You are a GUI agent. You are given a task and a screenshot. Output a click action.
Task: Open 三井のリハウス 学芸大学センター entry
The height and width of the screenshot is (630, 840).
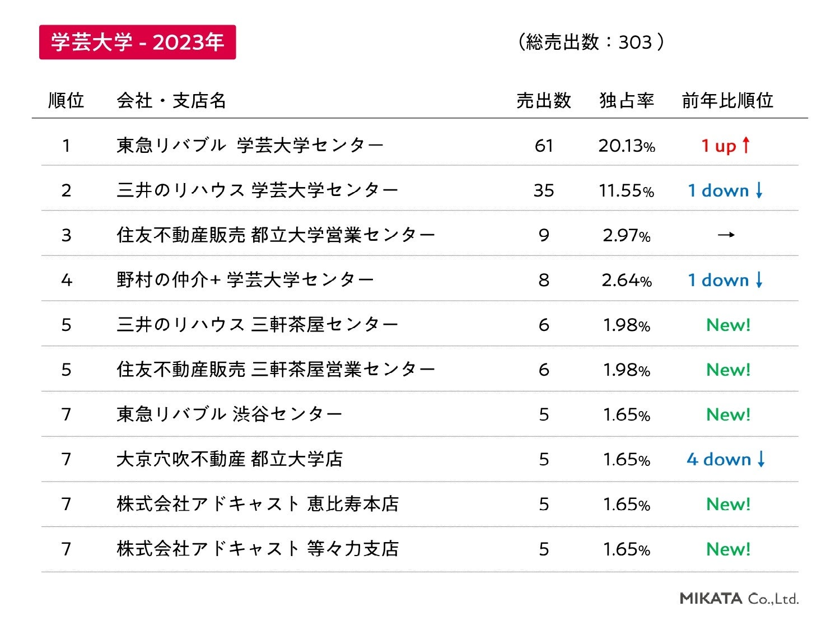(257, 190)
